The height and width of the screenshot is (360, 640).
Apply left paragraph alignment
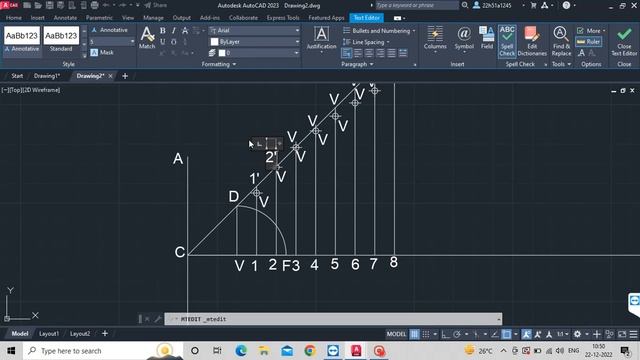(x=358, y=53)
